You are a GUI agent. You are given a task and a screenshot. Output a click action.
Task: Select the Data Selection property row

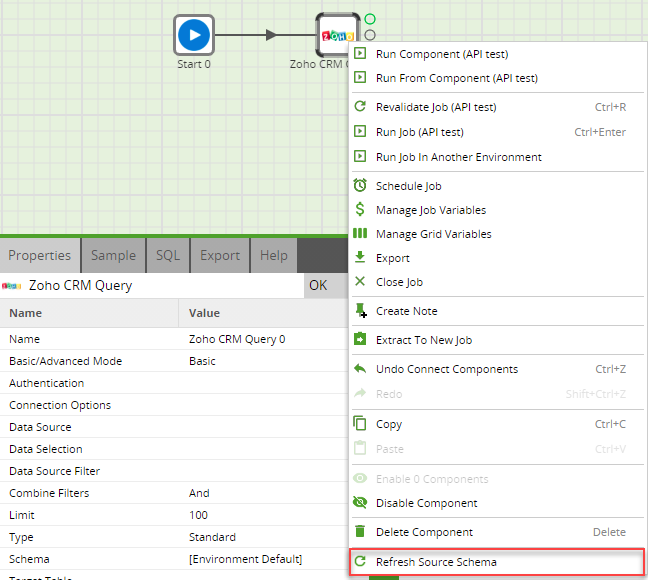click(x=174, y=449)
